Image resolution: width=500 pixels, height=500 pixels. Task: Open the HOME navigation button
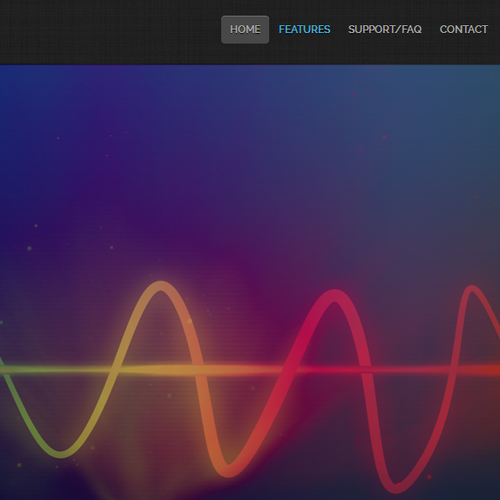245,29
